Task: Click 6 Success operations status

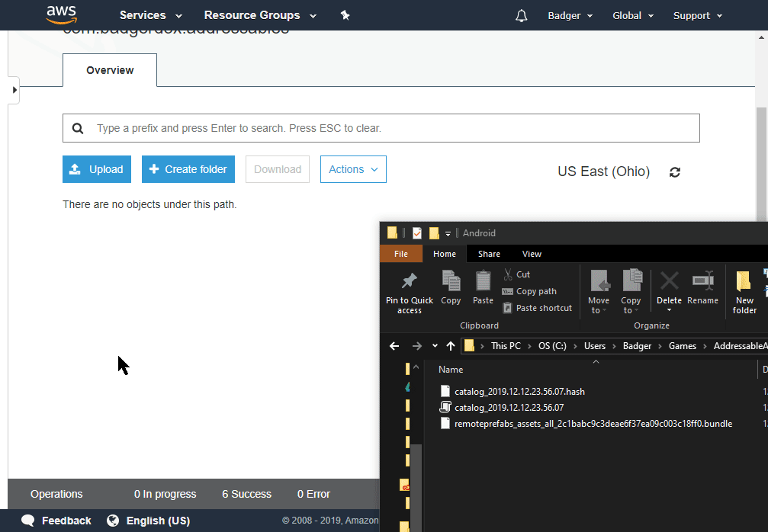Action: click(246, 494)
